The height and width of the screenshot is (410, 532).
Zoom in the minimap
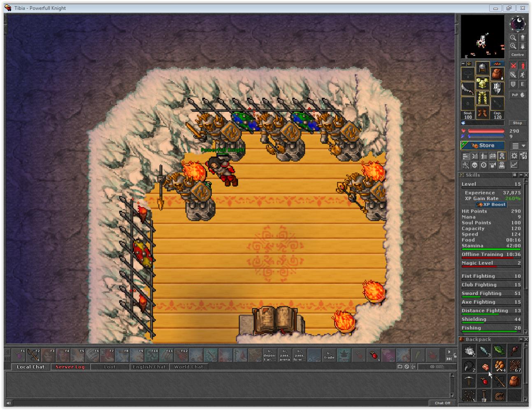[x=513, y=46]
